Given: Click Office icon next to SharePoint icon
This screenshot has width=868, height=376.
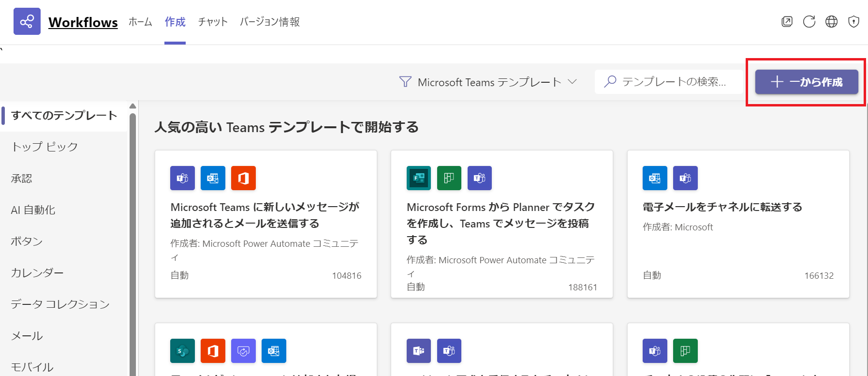Looking at the screenshot, I should point(213,351).
